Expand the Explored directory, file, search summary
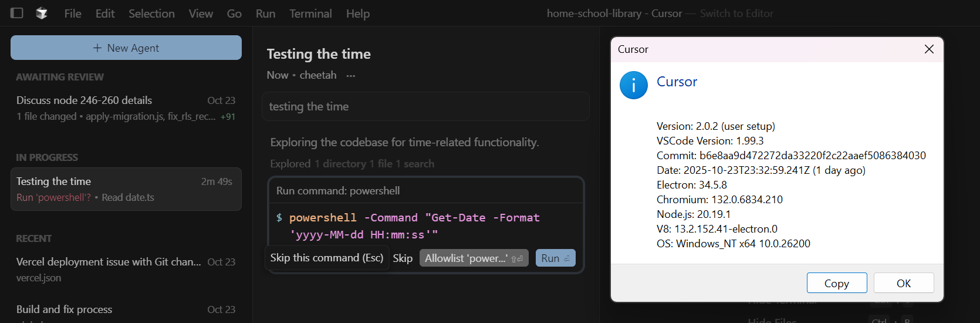 tap(352, 164)
